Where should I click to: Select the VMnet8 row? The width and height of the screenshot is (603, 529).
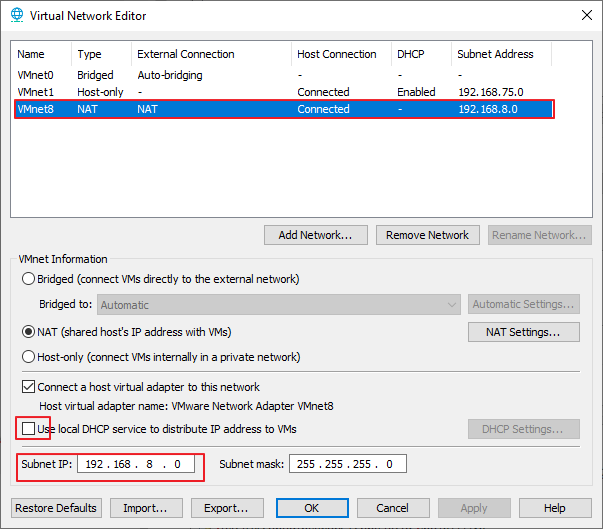click(284, 109)
